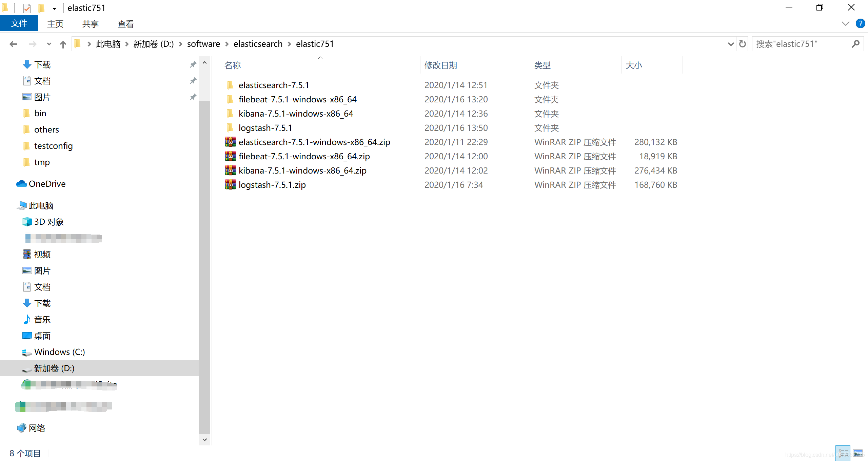Select elasticsearch-7.5.1-windows-x86_64.zip WinRAR icon

pyautogui.click(x=231, y=142)
